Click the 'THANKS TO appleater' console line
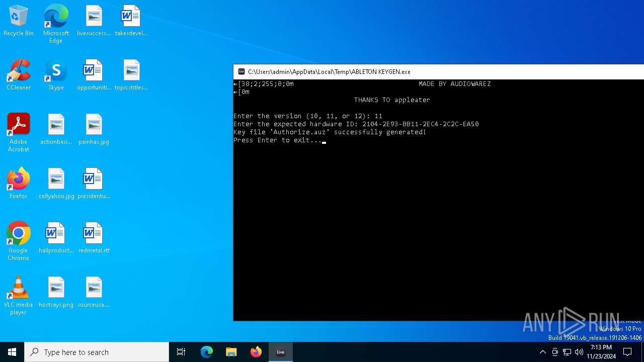Viewport: 644px width, 362px height. 392,100
